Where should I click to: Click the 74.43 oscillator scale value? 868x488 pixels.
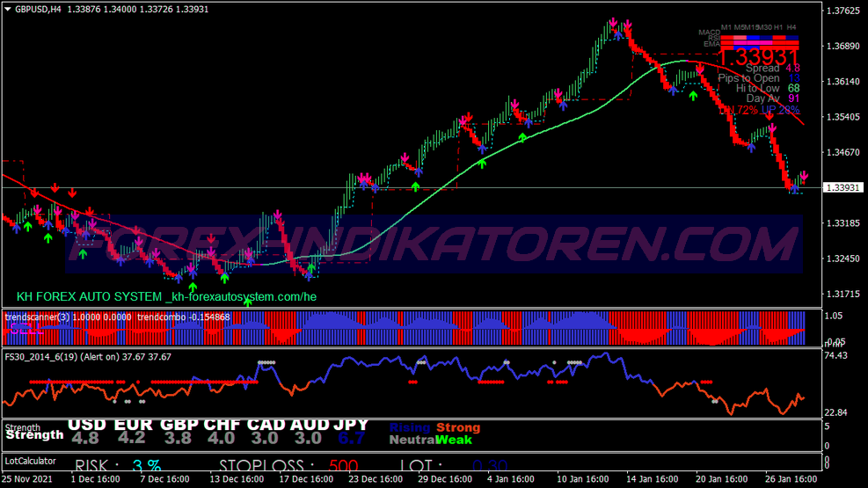835,355
